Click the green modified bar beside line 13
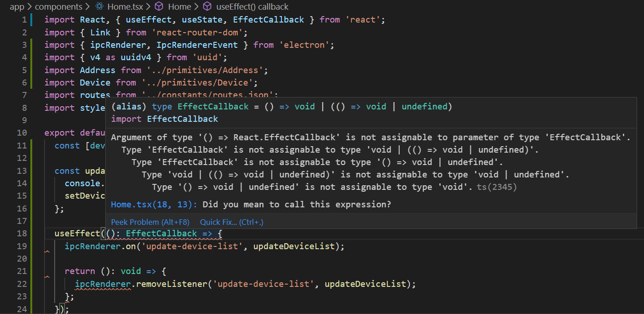 click(30, 171)
